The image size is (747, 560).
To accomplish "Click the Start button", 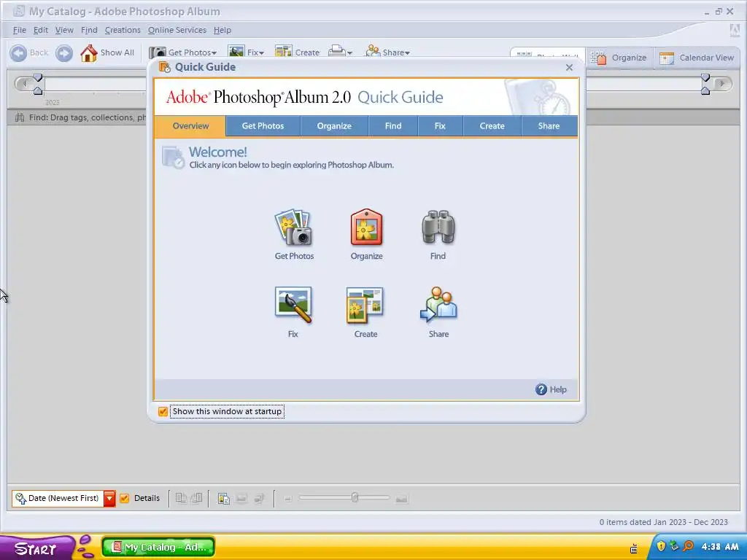I will pos(36,548).
